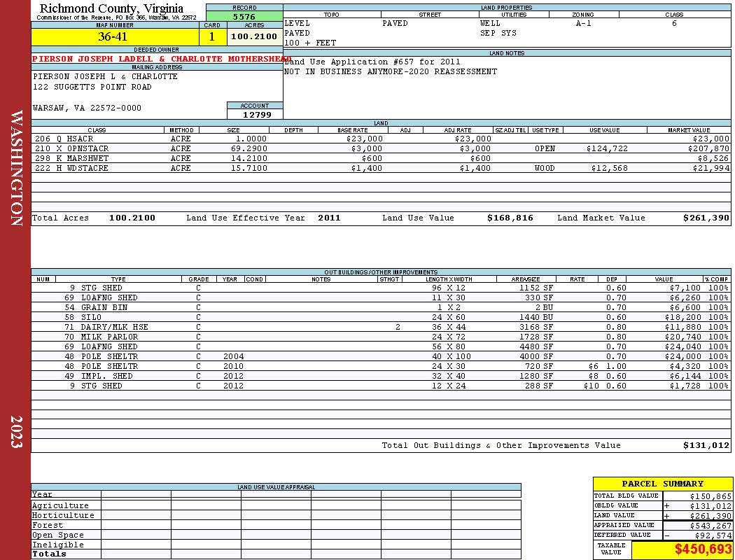Select the GRAIN BIN outbuilding row

[381, 307]
